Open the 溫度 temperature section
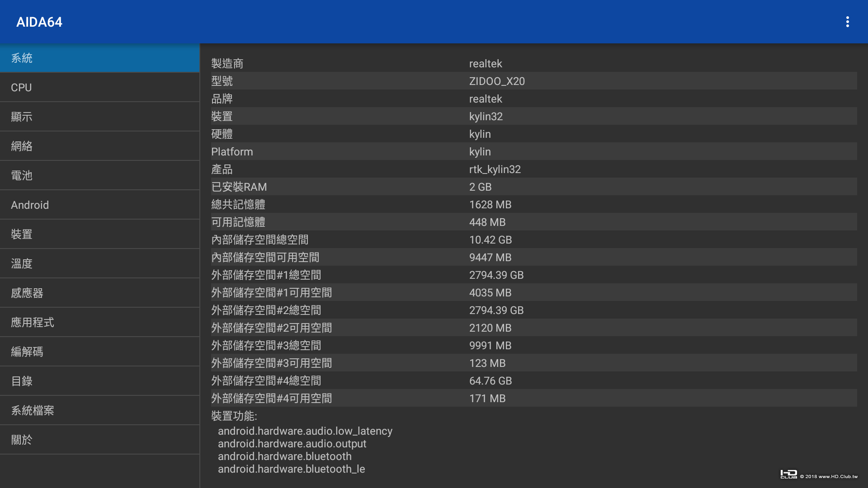Viewport: 868px width, 488px height. [x=99, y=264]
